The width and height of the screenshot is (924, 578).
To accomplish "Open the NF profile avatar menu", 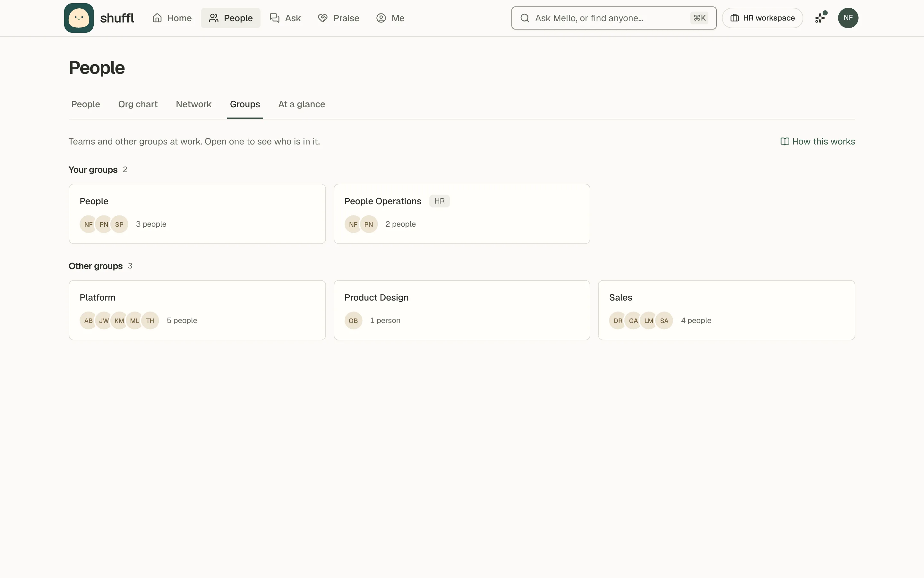I will click(848, 18).
